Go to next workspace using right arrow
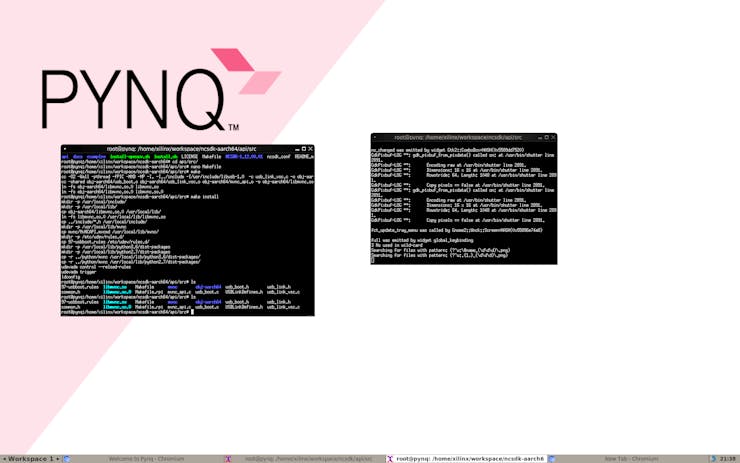The image size is (740, 463). (58, 459)
